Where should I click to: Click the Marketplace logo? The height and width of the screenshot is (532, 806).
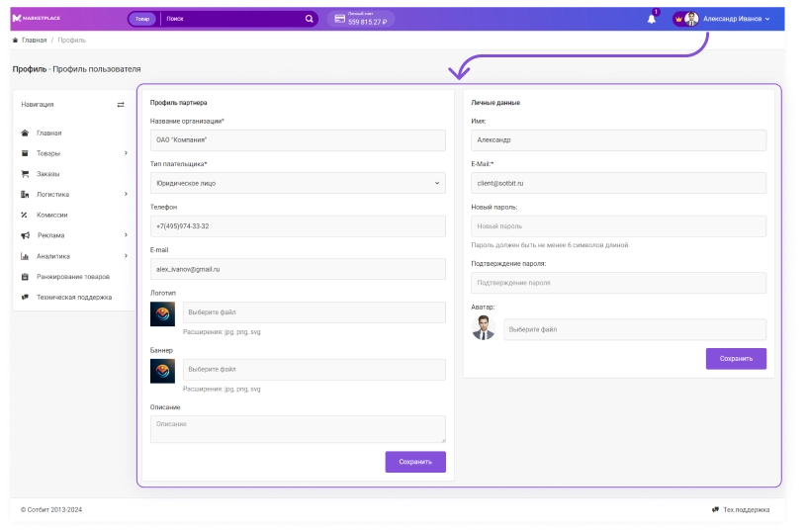pyautogui.click(x=37, y=18)
